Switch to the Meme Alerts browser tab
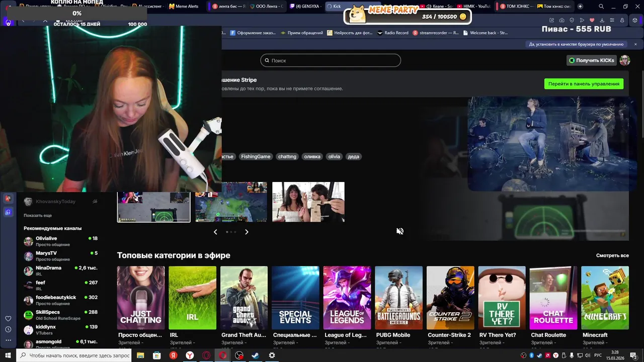The image size is (644, 362). 184,7
